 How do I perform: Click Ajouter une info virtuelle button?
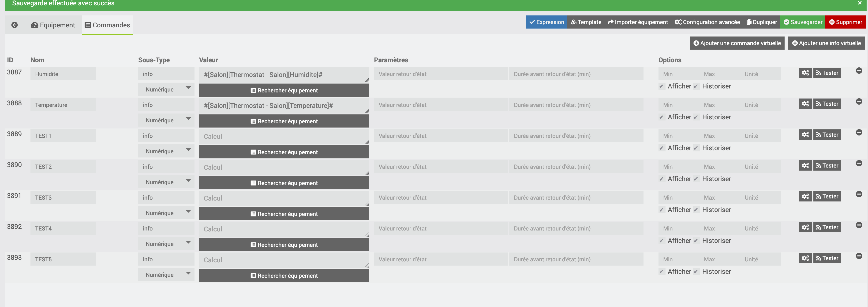click(x=826, y=43)
